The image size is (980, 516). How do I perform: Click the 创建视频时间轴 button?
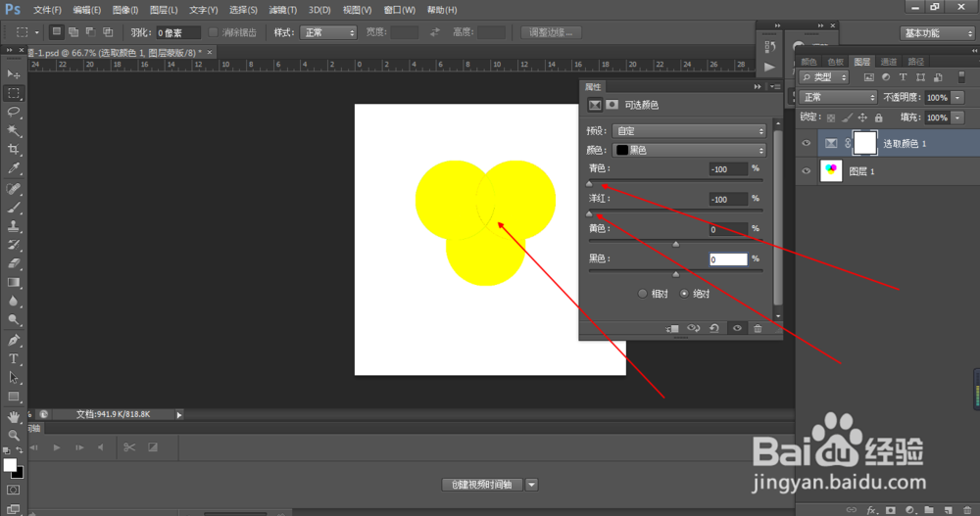coord(482,485)
